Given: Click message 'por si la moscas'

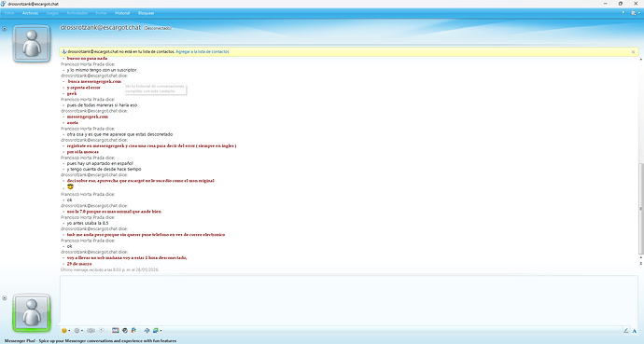Looking at the screenshot, I should [82, 152].
